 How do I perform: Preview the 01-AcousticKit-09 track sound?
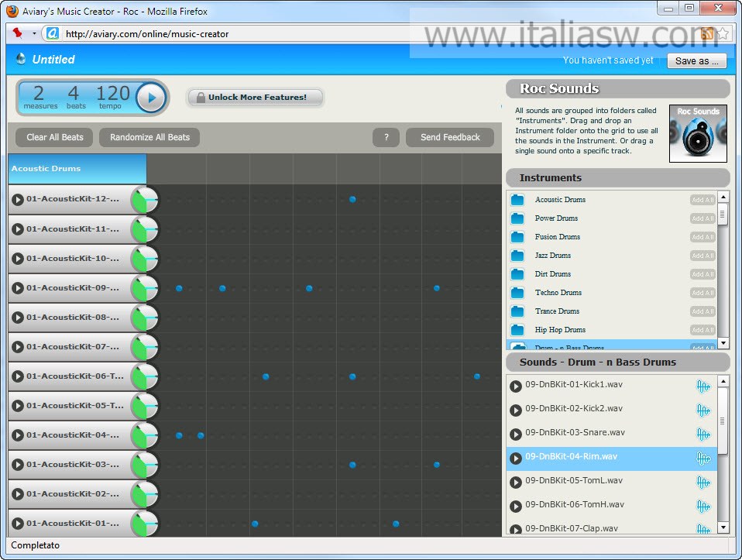(18, 288)
